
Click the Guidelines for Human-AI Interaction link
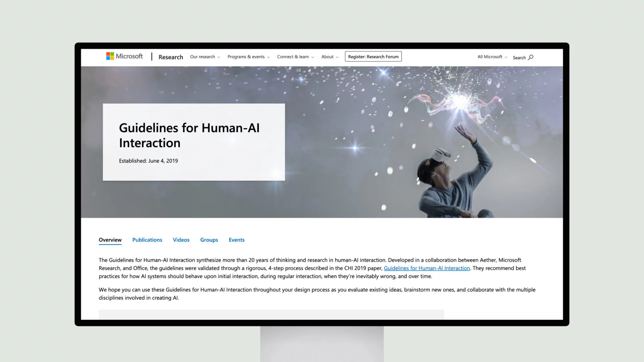point(427,268)
